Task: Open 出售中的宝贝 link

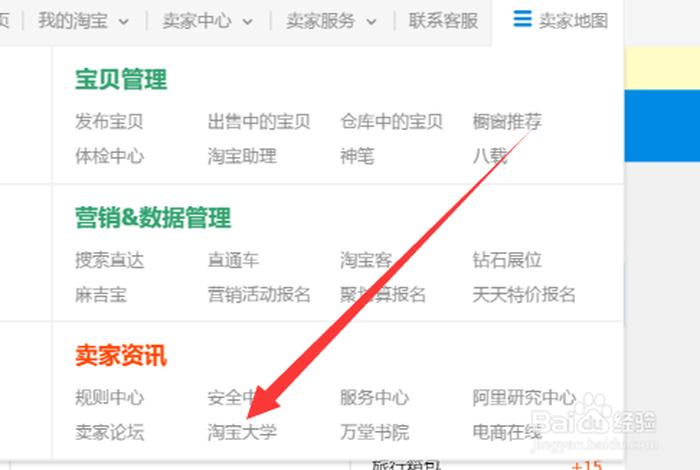Action: click(259, 121)
